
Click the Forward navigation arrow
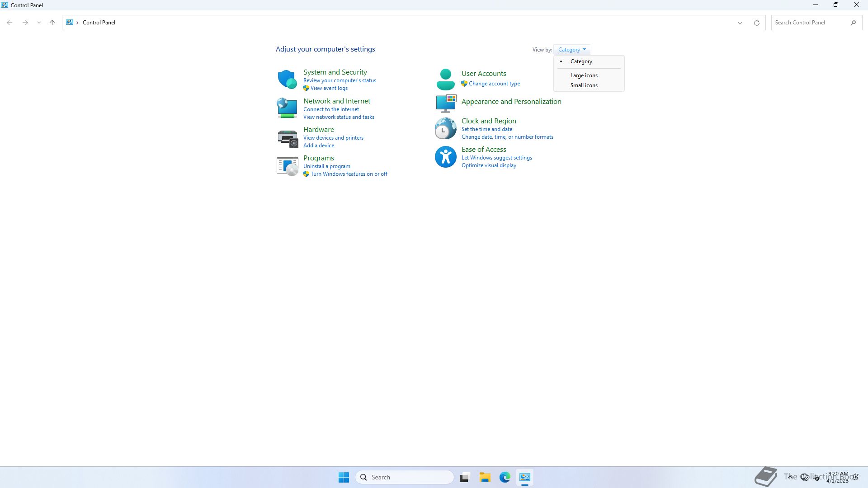pyautogui.click(x=25, y=23)
